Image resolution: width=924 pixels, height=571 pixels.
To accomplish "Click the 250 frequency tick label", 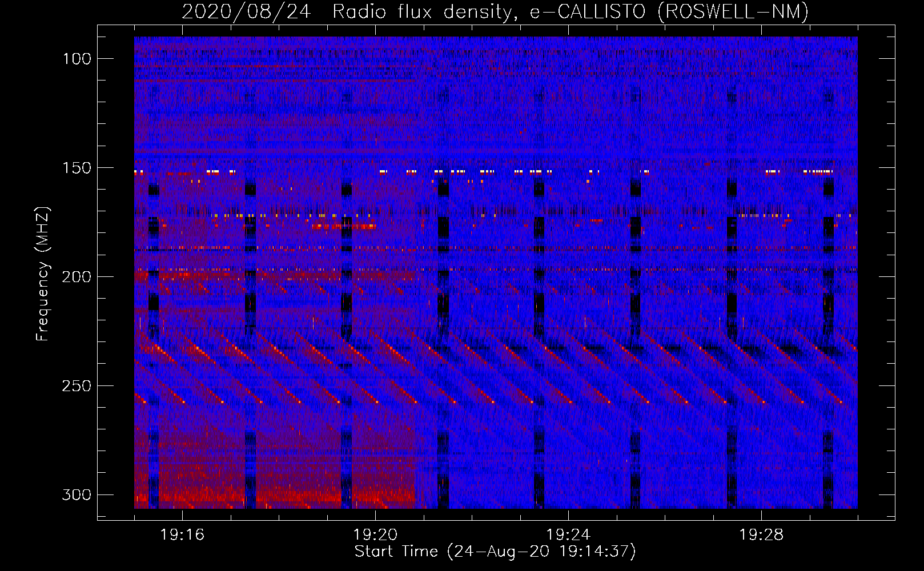I will (77, 386).
